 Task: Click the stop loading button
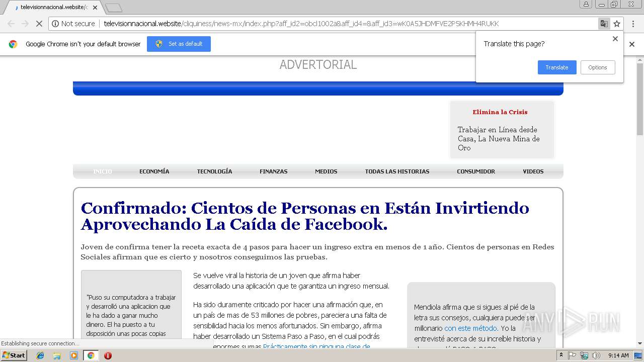(x=39, y=24)
